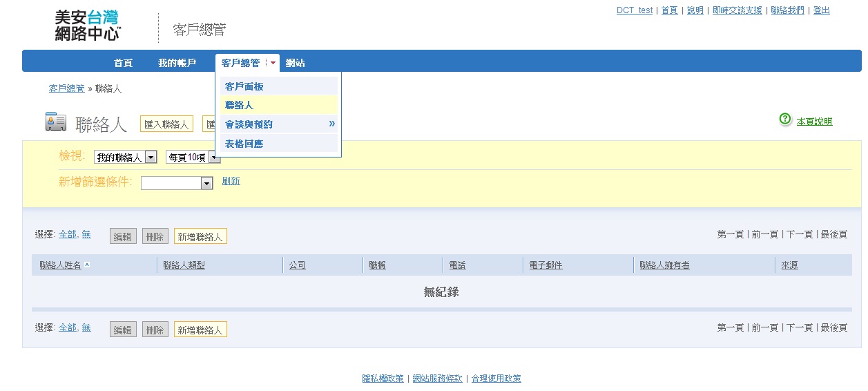Click top 編輯 button above the table
The image size is (868, 391).
pyautogui.click(x=123, y=236)
